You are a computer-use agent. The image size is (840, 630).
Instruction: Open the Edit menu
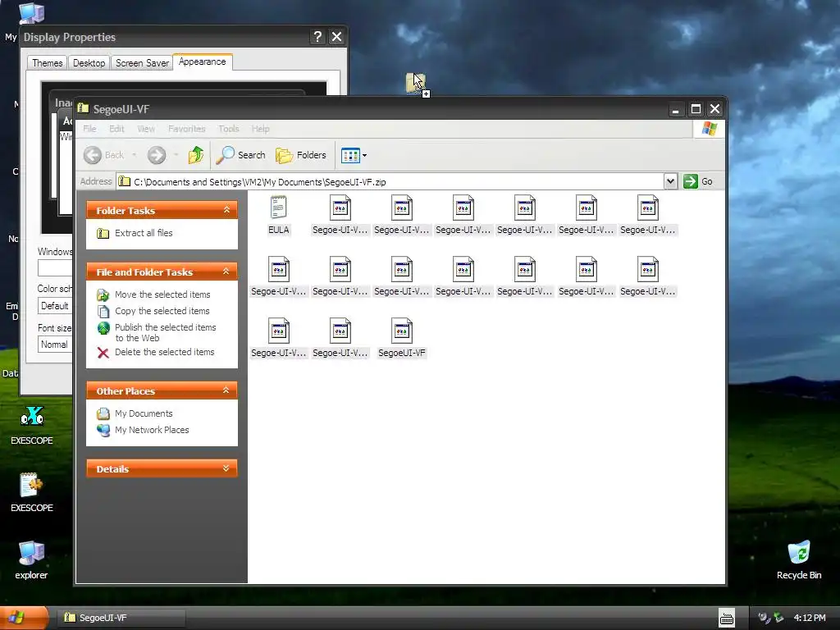pyautogui.click(x=116, y=129)
